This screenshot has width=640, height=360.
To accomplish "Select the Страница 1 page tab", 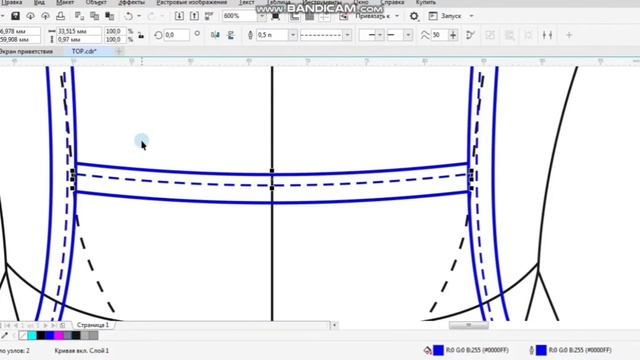I will (x=93, y=325).
